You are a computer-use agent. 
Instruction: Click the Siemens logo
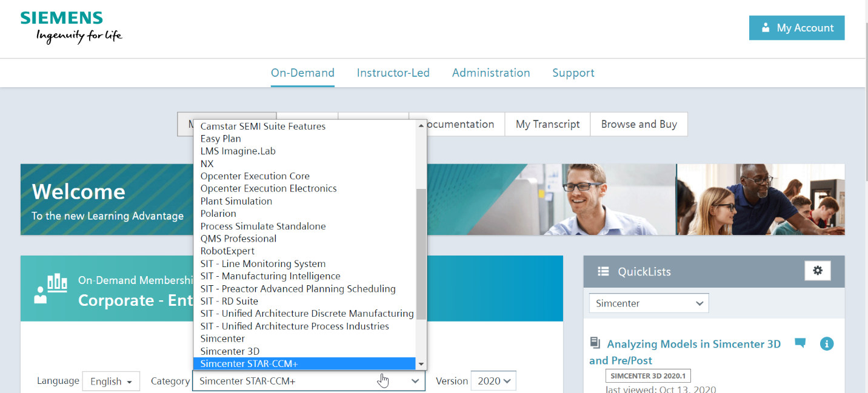pos(71,28)
